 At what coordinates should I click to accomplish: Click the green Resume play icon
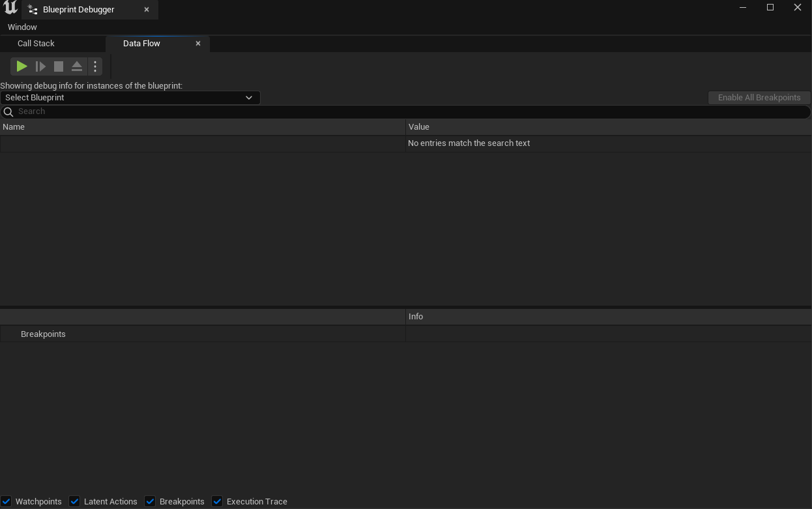pyautogui.click(x=20, y=66)
